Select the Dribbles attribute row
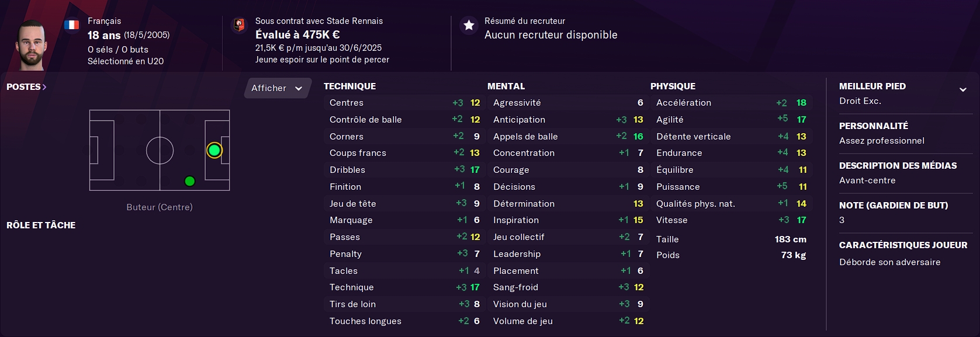The image size is (980, 337). pyautogui.click(x=404, y=170)
